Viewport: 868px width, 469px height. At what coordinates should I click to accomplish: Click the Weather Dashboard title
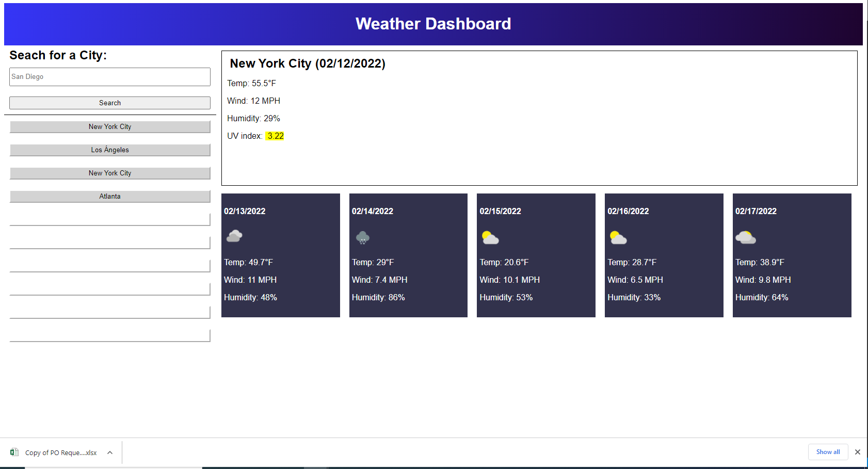click(x=433, y=24)
